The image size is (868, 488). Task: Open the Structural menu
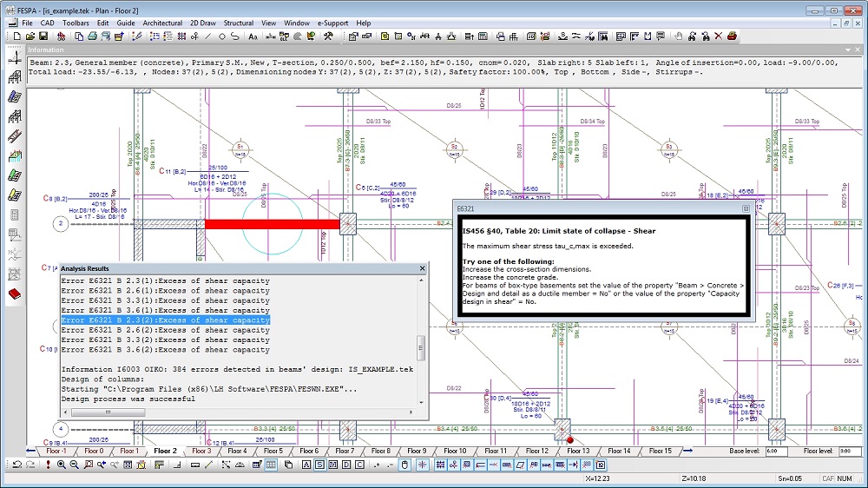tap(238, 23)
